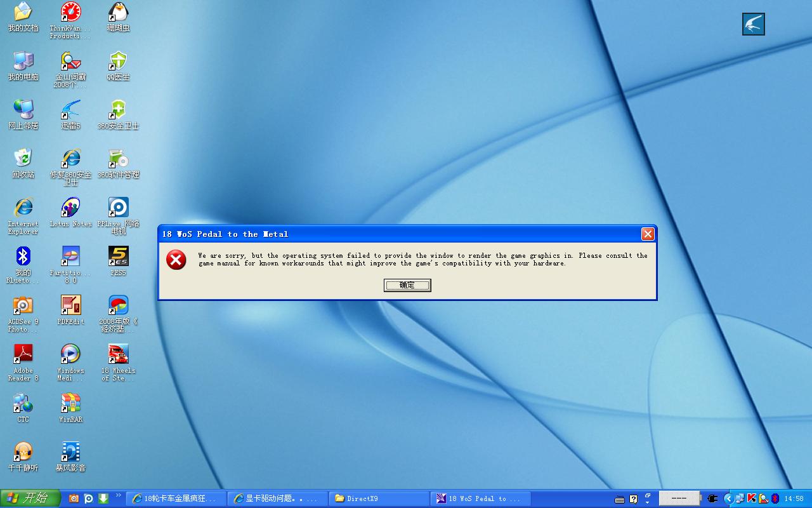Click the Adobe Reader 8 shortcut

coord(23,354)
